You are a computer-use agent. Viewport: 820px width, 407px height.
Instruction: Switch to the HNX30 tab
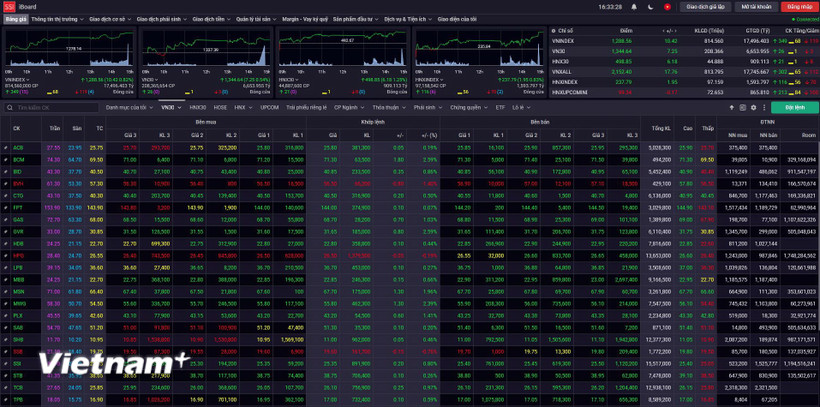point(197,107)
